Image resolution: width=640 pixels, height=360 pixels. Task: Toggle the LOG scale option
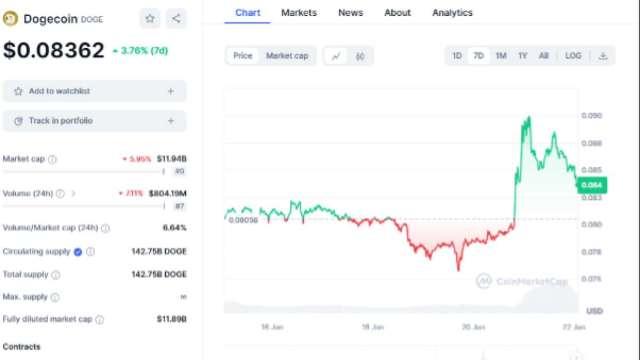click(x=573, y=56)
